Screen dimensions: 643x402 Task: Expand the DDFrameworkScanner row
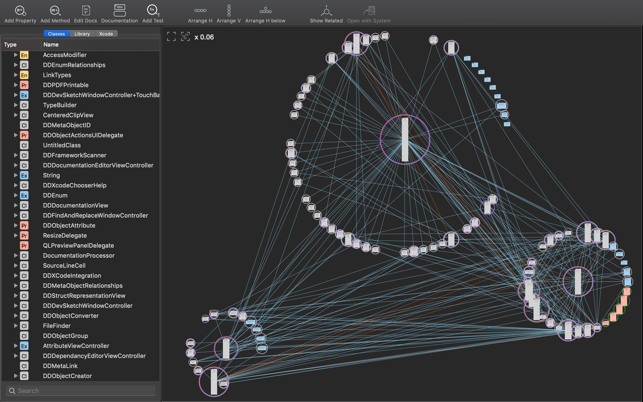16,155
